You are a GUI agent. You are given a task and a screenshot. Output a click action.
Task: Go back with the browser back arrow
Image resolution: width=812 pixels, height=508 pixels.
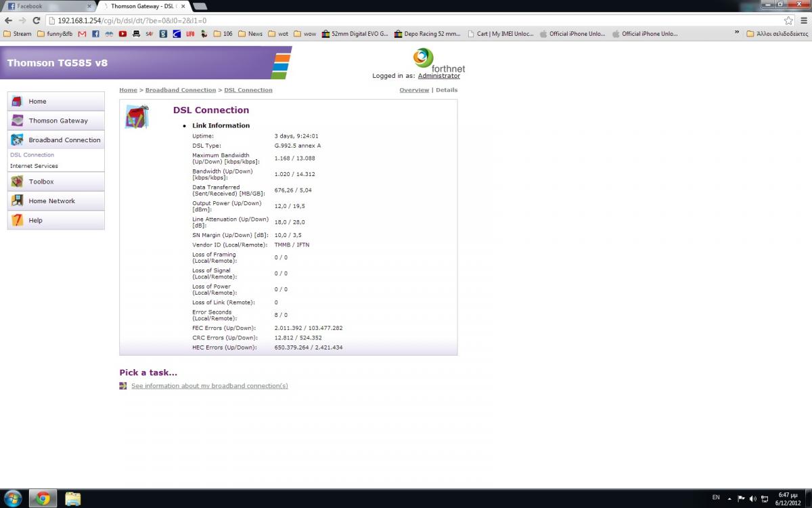tap(8, 20)
